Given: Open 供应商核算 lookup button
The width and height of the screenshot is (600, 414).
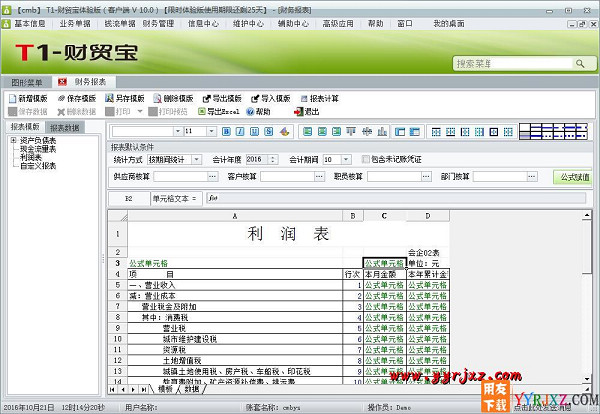Looking at the screenshot, I should point(213,176).
